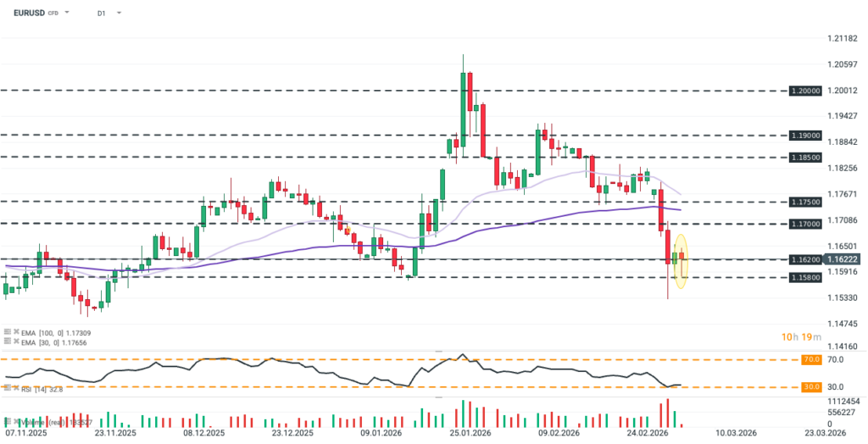The height and width of the screenshot is (444, 868).
Task: Open RSI 14 indicator settings icon
Action: [x=8, y=387]
